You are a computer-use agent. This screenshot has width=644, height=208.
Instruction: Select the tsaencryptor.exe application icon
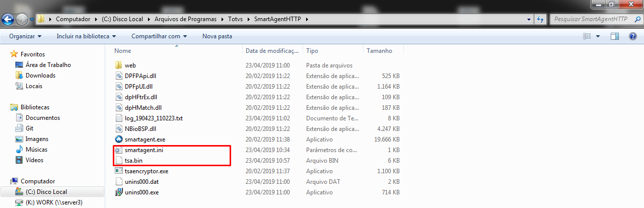tap(119, 171)
